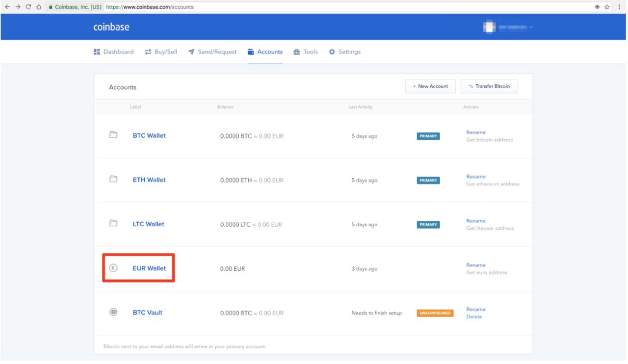Image resolution: width=628 pixels, height=364 pixels.
Task: Click the 'Balance' column header
Action: point(225,107)
